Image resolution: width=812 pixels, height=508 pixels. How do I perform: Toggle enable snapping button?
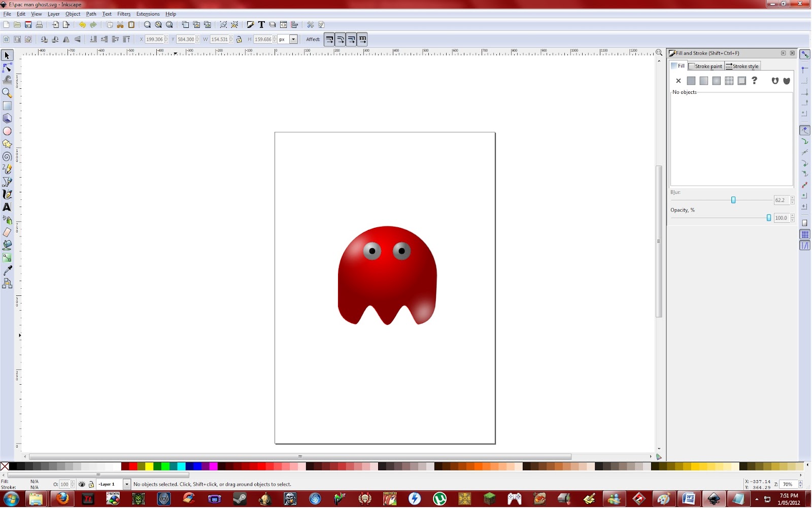point(805,55)
